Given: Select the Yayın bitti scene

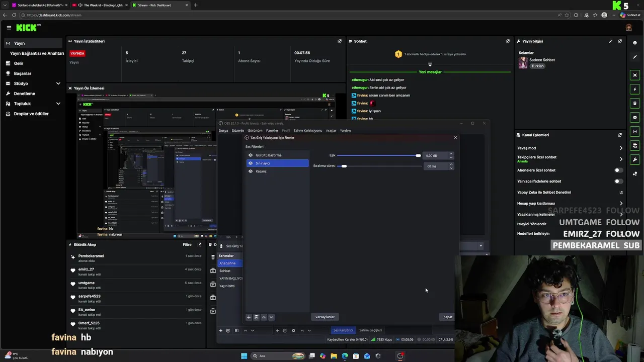Looking at the screenshot, I should 227,286.
